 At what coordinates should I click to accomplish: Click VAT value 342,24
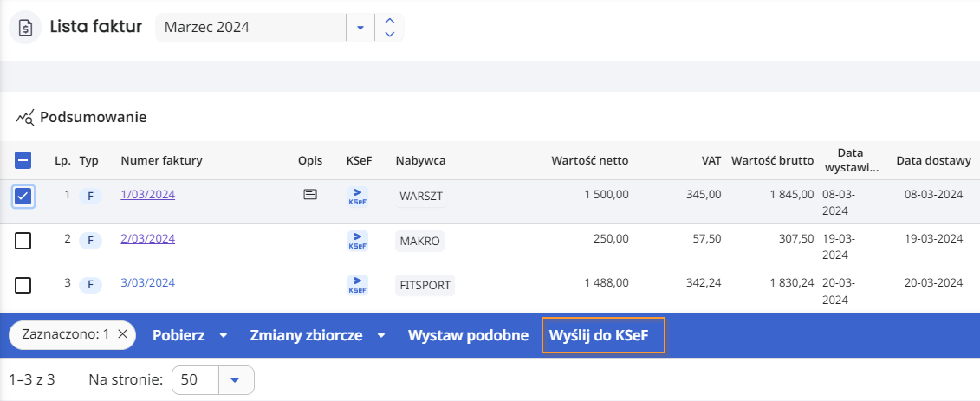[x=703, y=283]
